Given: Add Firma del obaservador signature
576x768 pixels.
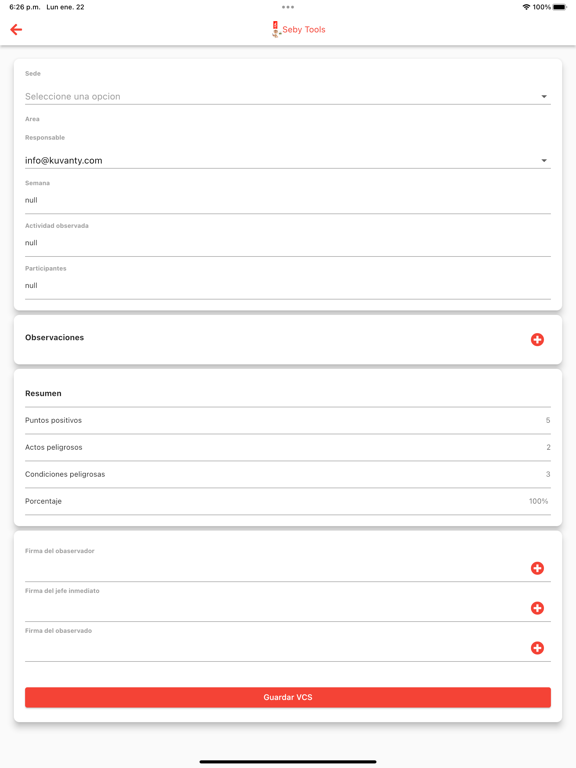Looking at the screenshot, I should pos(537,568).
